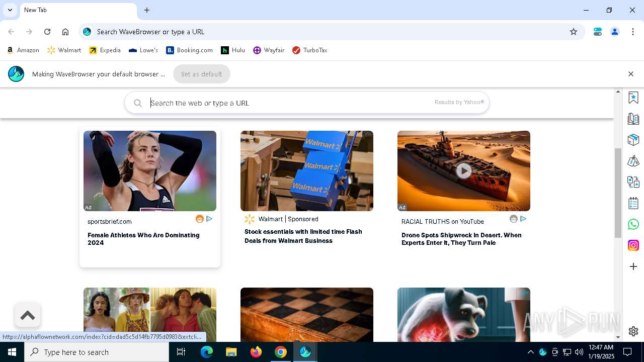
Task: Open WhatsApp from the sidebar
Action: [633, 224]
